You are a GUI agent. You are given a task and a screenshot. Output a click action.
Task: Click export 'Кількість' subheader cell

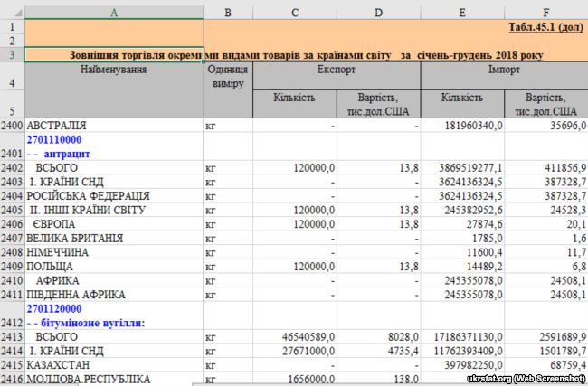point(295,104)
